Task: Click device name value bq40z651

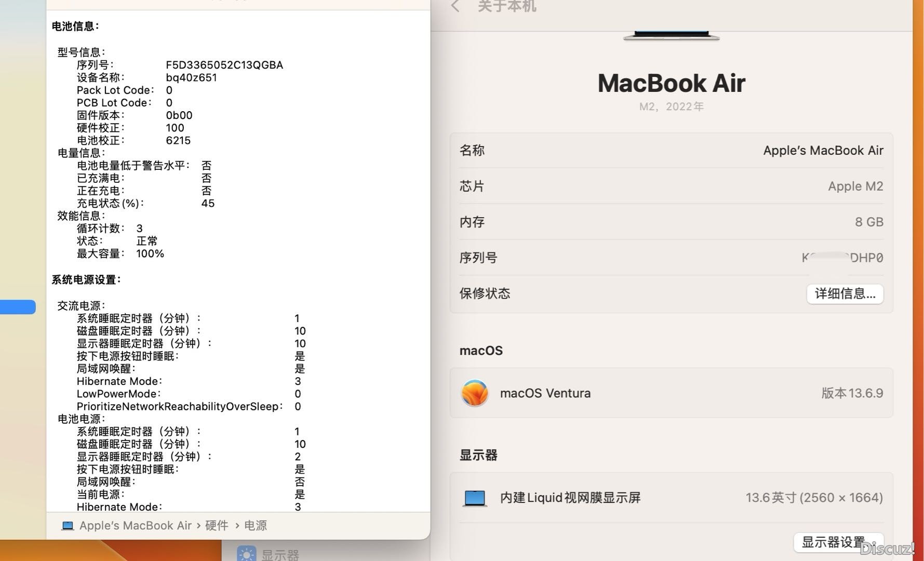Action: 191,77
